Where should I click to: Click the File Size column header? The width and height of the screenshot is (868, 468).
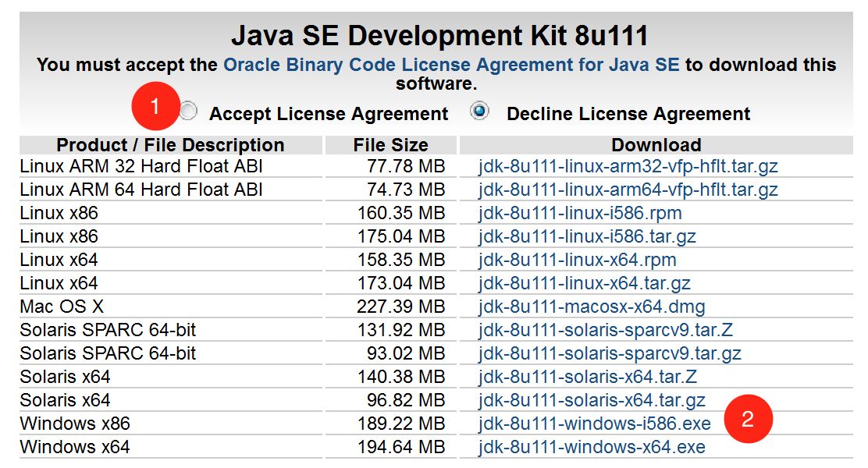(x=391, y=145)
